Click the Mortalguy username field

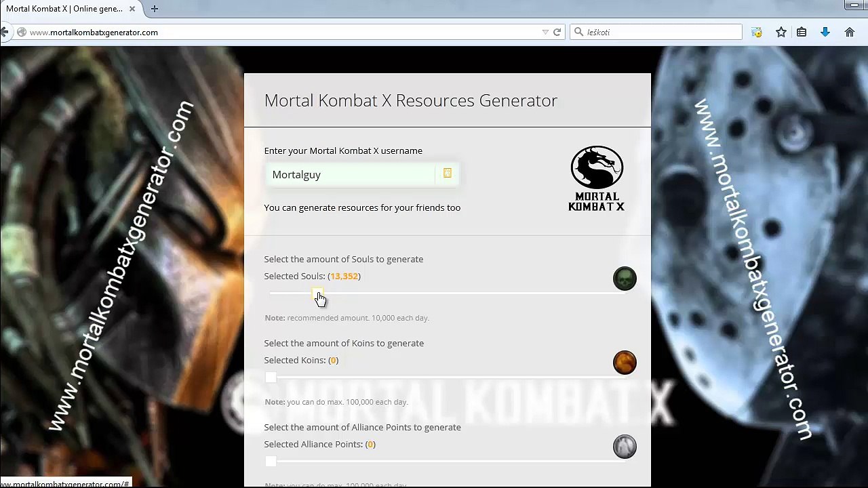(x=350, y=174)
